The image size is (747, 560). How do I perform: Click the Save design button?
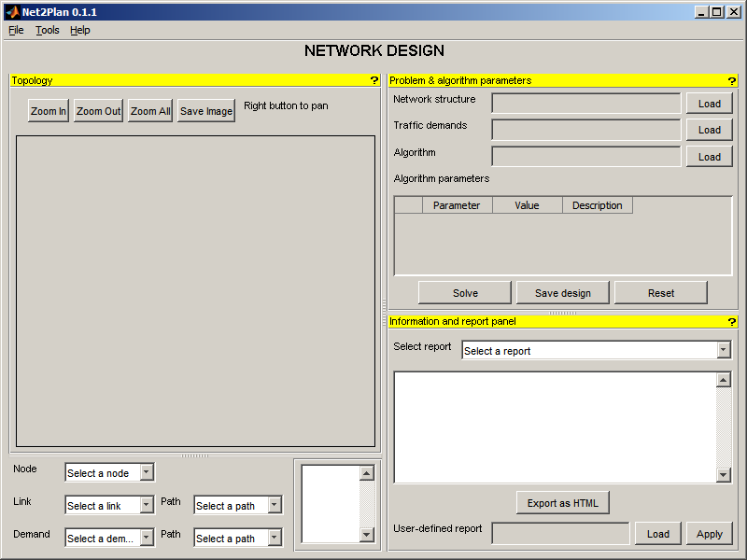coord(563,293)
